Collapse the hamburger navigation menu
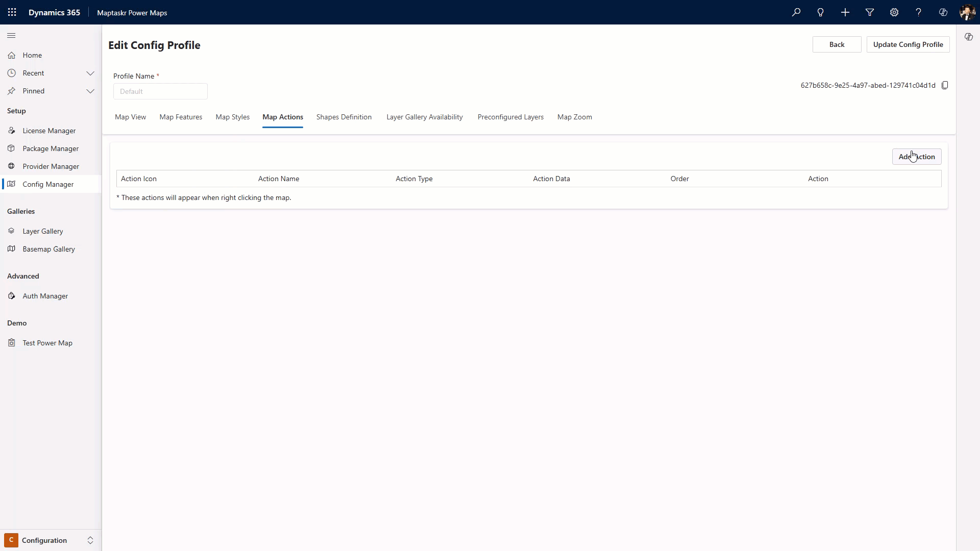 point(11,35)
